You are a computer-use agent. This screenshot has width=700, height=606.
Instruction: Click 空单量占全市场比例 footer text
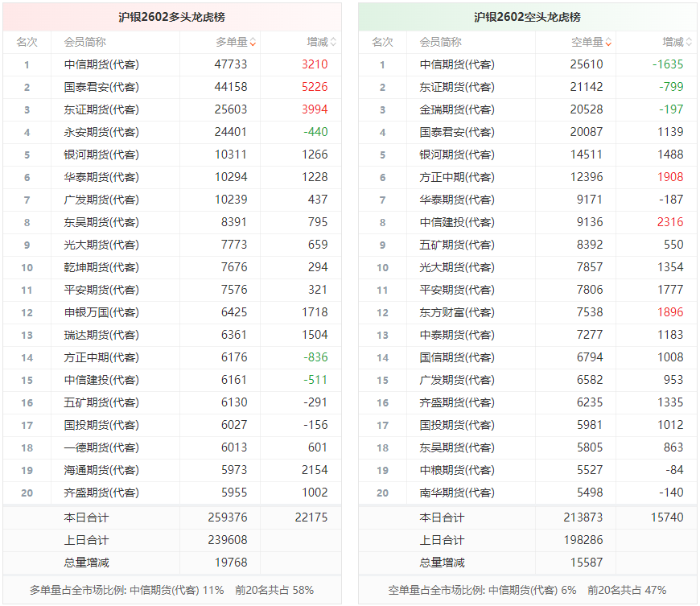(527, 591)
